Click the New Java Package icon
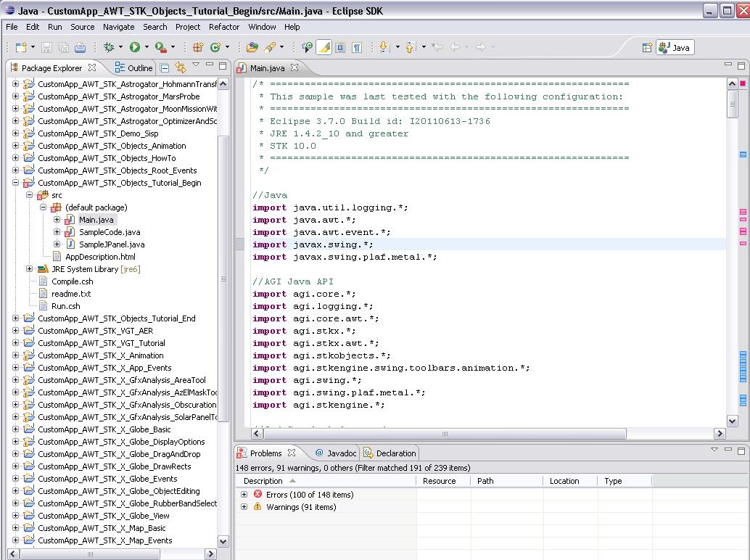The image size is (750, 560). pos(197,47)
